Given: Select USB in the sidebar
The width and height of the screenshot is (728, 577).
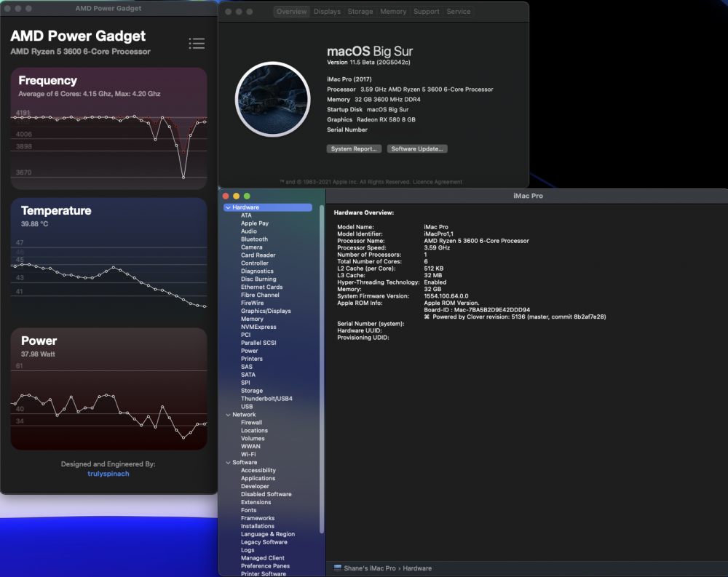Looking at the screenshot, I should coord(247,407).
